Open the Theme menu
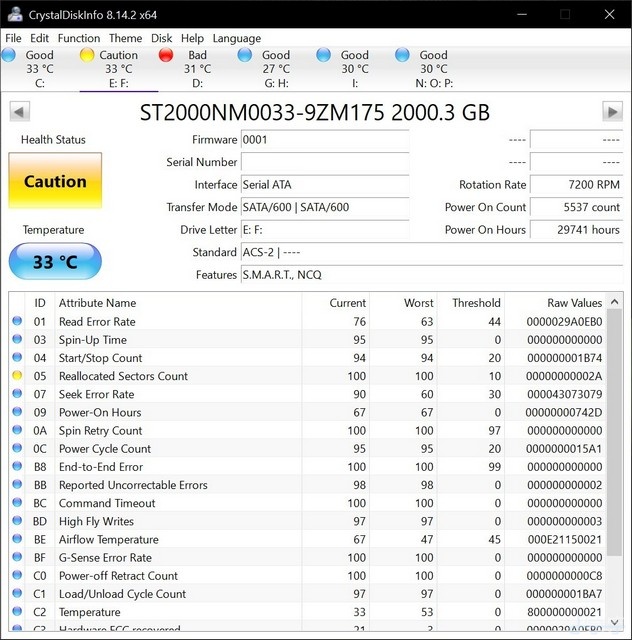 point(126,38)
